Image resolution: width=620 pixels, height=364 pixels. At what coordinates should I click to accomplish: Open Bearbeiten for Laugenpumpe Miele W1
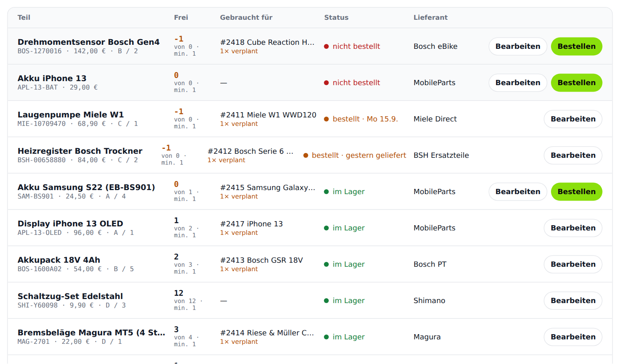pyautogui.click(x=573, y=119)
